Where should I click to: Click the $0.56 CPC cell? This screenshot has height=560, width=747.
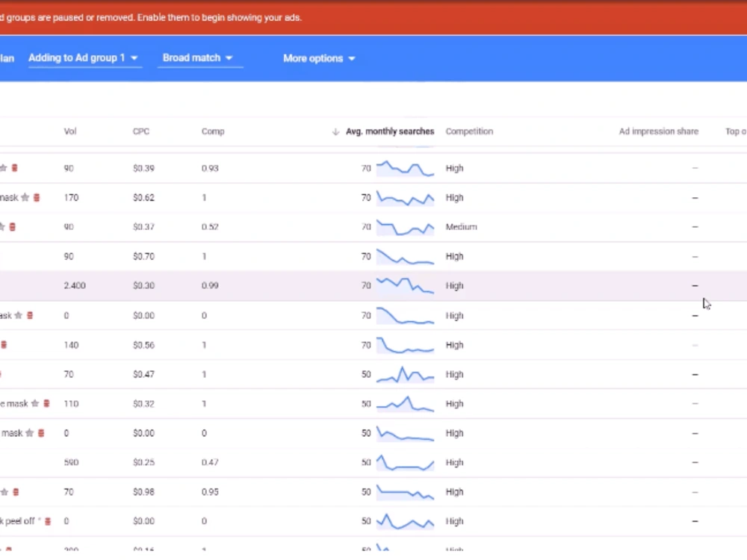coord(143,345)
